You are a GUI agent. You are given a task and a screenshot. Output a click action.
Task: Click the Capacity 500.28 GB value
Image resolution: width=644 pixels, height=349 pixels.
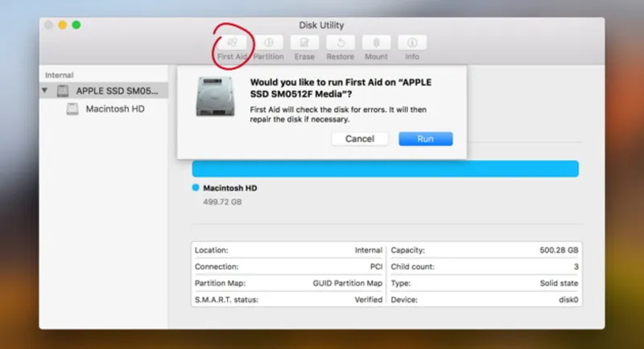click(559, 250)
